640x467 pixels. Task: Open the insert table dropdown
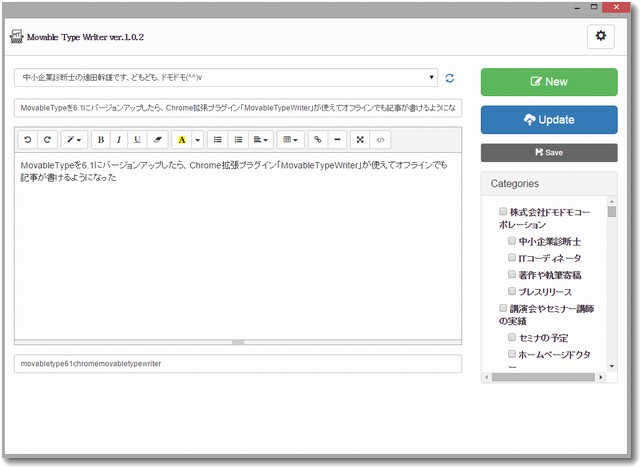tap(290, 140)
